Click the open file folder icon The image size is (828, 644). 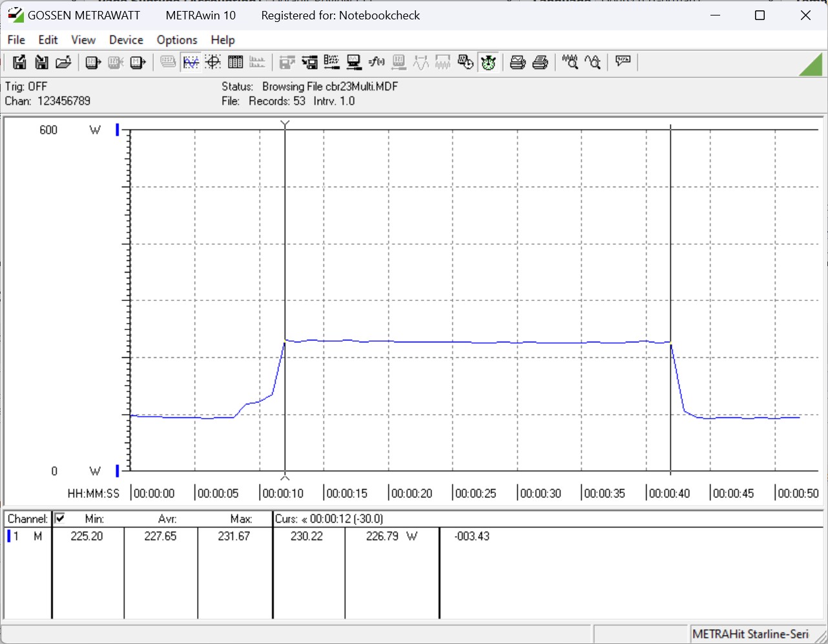tap(63, 62)
